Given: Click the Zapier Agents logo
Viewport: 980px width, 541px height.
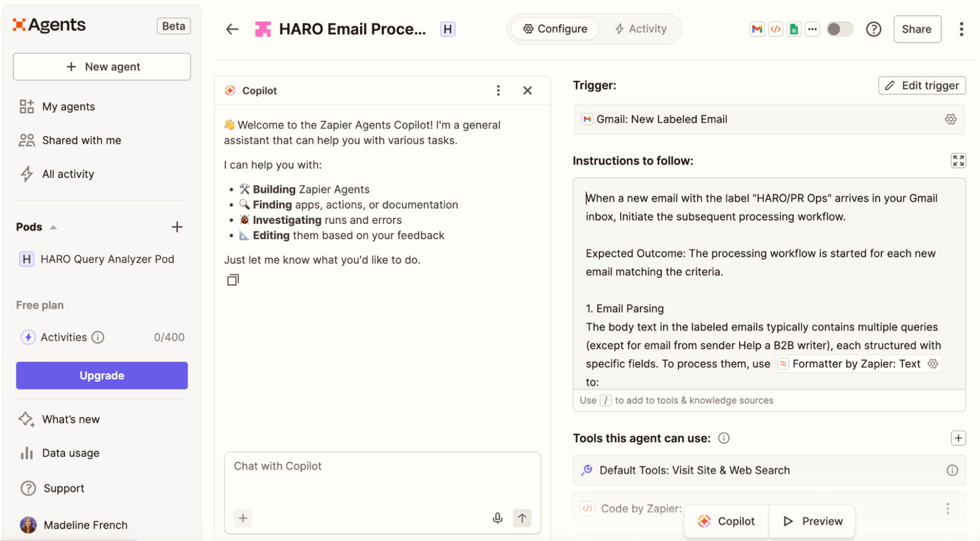Looking at the screenshot, I should pyautogui.click(x=48, y=24).
